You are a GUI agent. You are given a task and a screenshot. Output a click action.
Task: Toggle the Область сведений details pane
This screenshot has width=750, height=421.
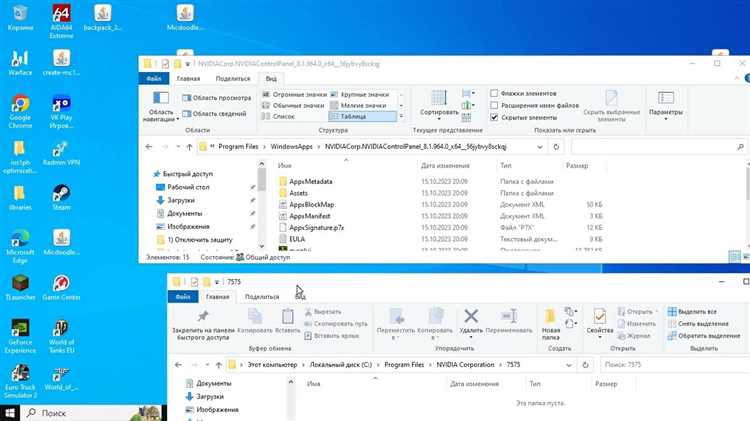point(214,113)
